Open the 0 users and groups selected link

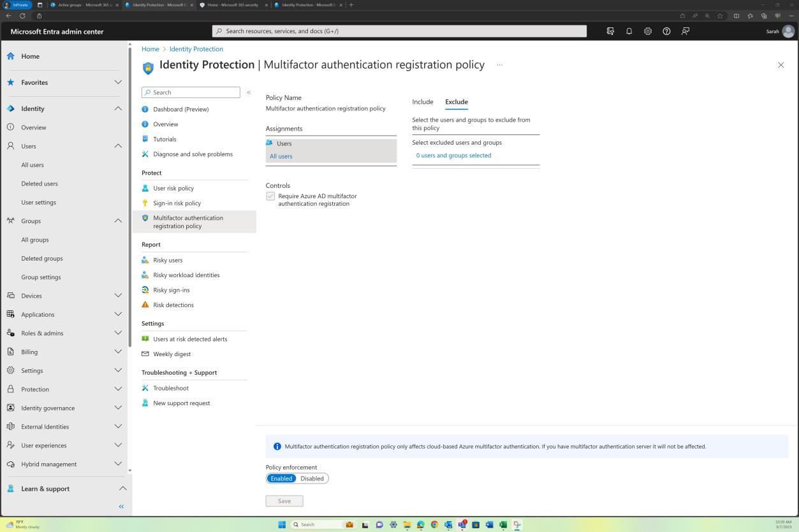pyautogui.click(x=453, y=155)
